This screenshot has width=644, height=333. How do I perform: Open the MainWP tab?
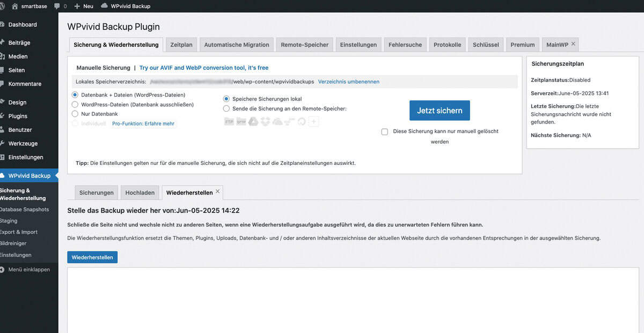(x=557, y=45)
